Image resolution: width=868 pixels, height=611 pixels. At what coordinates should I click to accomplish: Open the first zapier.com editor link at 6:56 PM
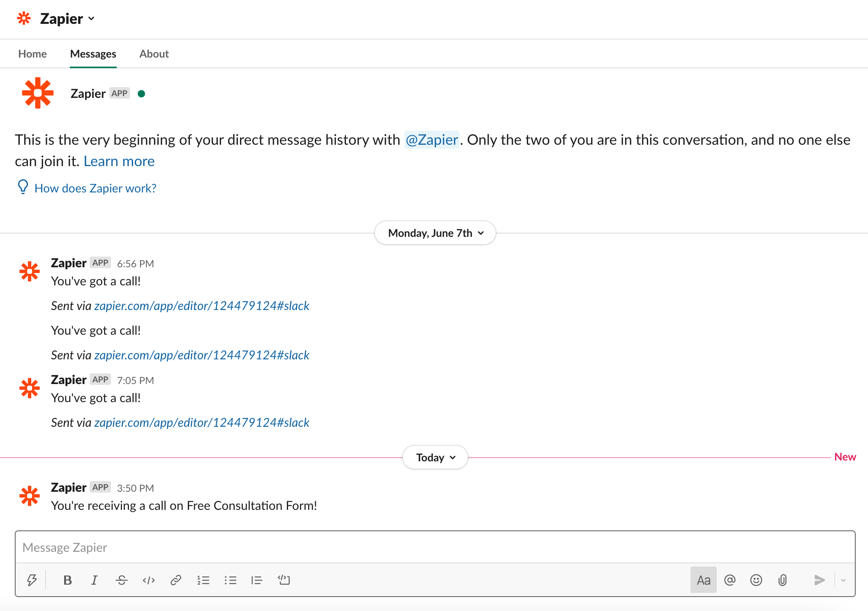click(x=202, y=306)
